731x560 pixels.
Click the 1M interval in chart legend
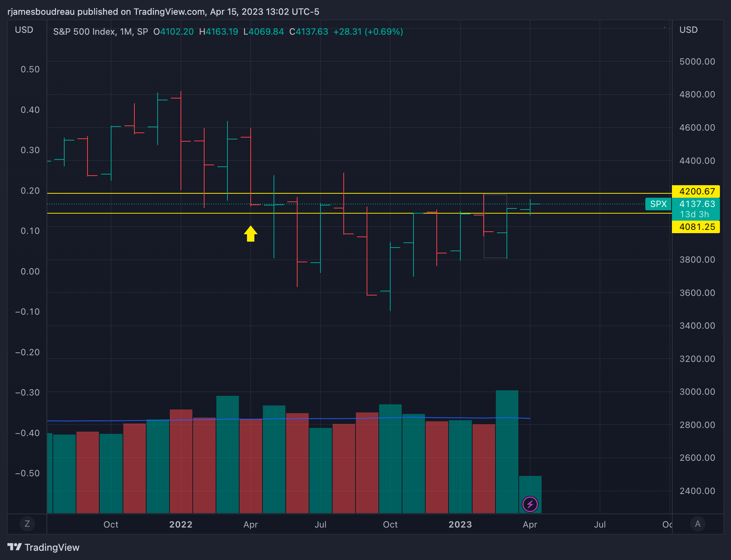tap(126, 32)
